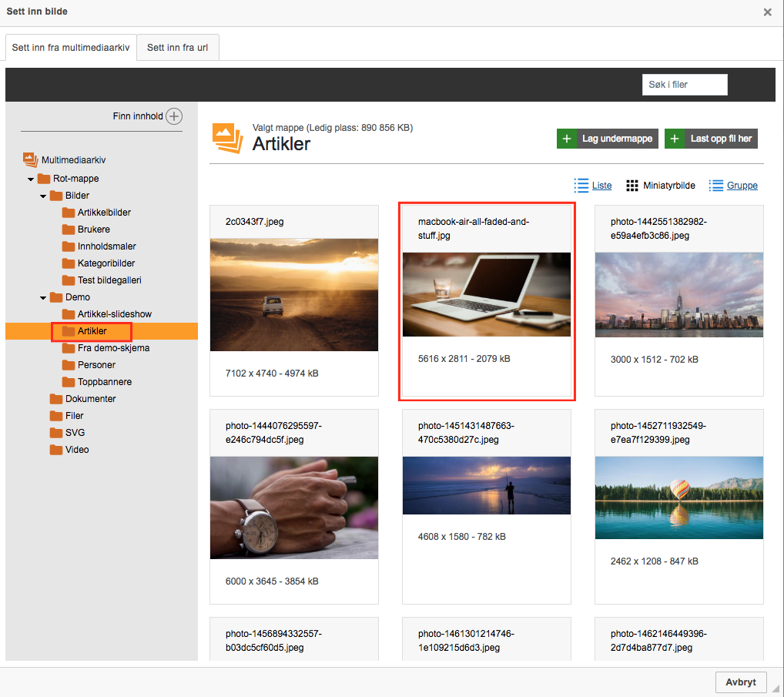Click the photo-1456894332557-b03dc5cf60d5.jpeg file name
This screenshot has height=697, width=784.
[x=273, y=641]
